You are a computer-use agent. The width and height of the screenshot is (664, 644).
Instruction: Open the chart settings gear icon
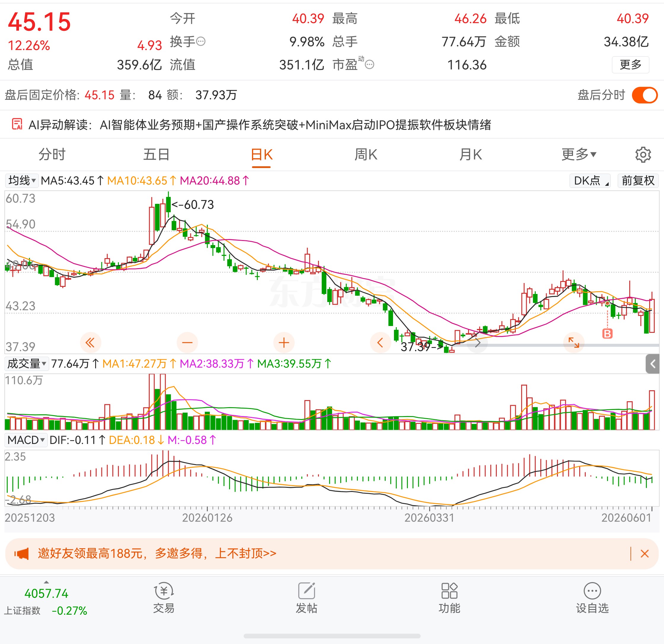[643, 155]
